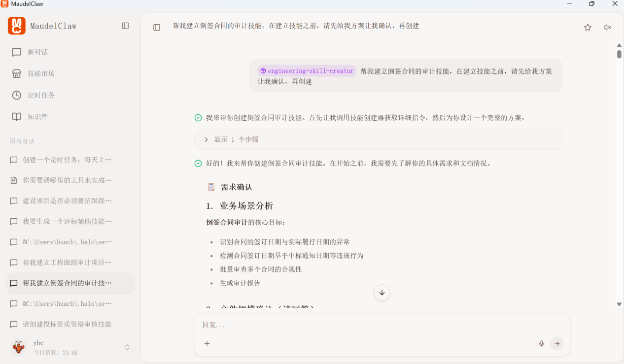Viewport: 624px width, 364px height.
Task: Open conversation 请创建投标资质资格审核技能
Action: point(67,324)
